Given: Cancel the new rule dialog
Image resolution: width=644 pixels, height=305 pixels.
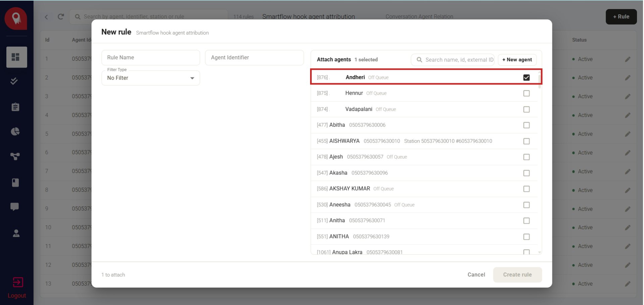Looking at the screenshot, I should pyautogui.click(x=476, y=275).
